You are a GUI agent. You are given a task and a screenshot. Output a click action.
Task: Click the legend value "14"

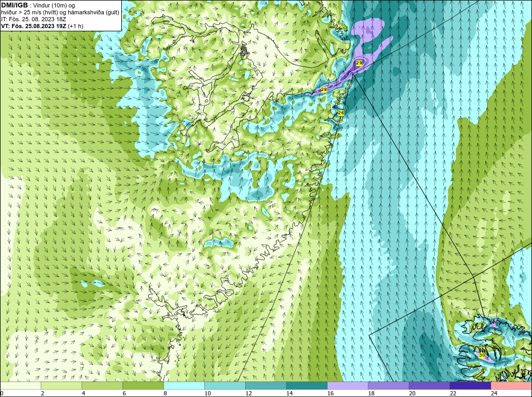[x=289, y=393]
